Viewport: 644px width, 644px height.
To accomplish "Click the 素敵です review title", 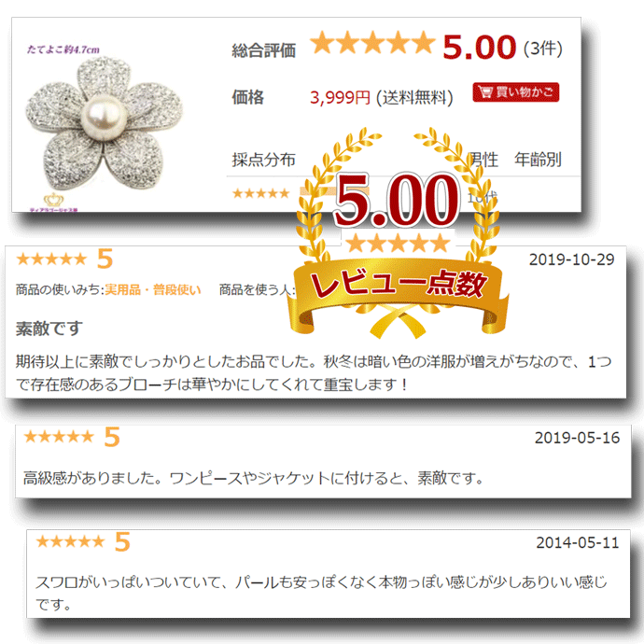I will [49, 329].
